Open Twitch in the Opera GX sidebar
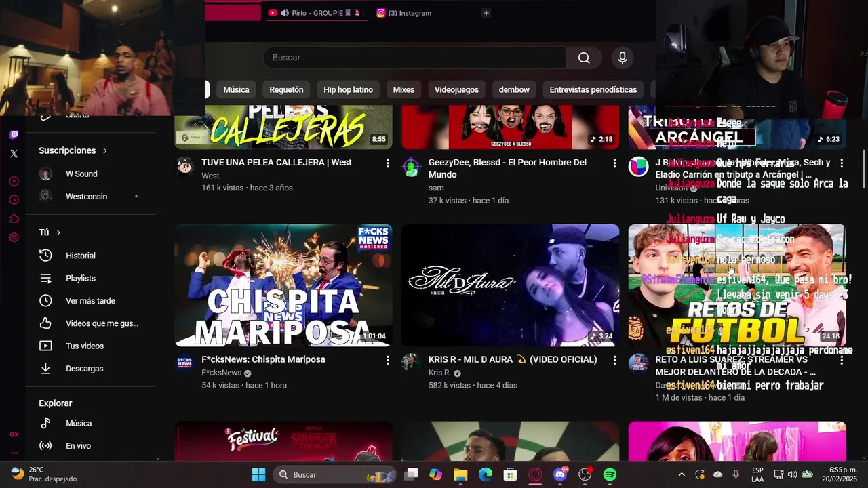The image size is (868, 488). point(14,135)
